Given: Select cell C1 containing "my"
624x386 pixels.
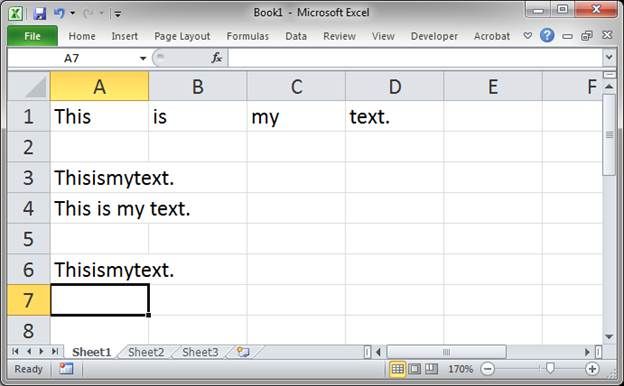Looking at the screenshot, I should click(296, 116).
